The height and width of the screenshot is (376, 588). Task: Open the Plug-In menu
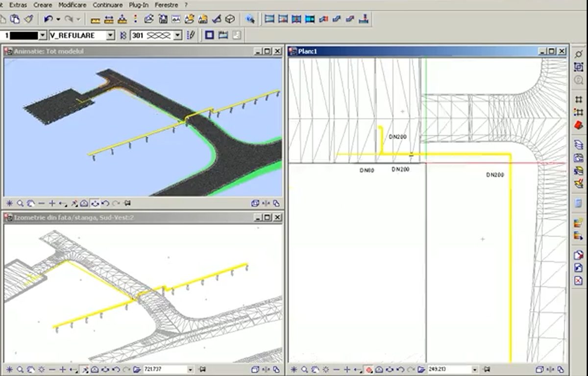tap(139, 5)
